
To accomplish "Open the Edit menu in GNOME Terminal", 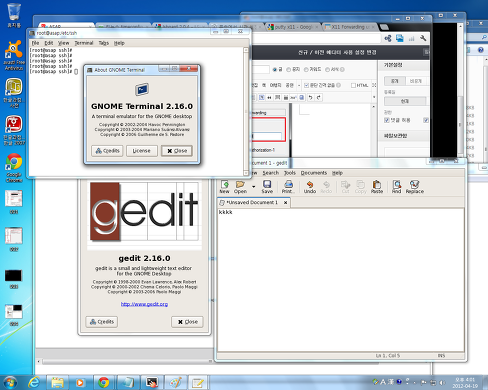I will pos(49,43).
